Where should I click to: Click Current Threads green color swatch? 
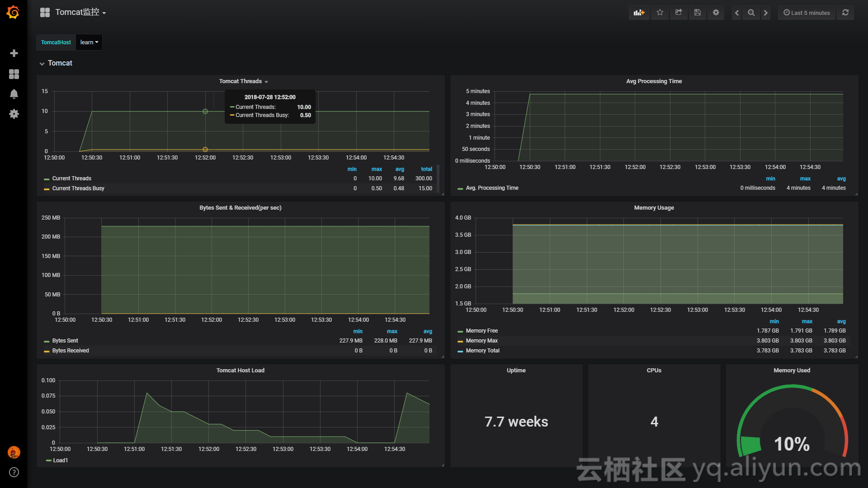47,179
